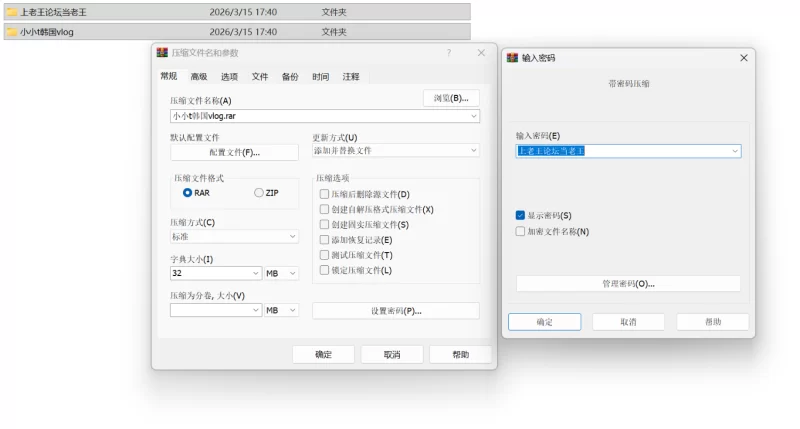Viewport: 800px width, 429px height.
Task: Click the WinRAR icon in 输入密码 title bar
Action: pyautogui.click(x=512, y=58)
